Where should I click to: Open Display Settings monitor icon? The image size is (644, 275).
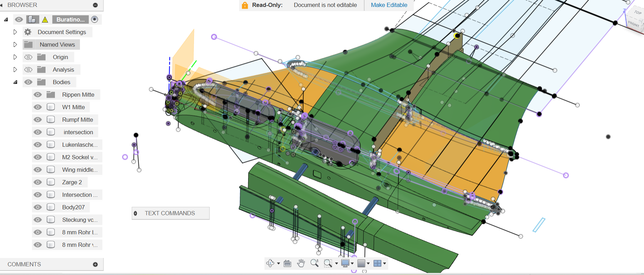pyautogui.click(x=345, y=263)
